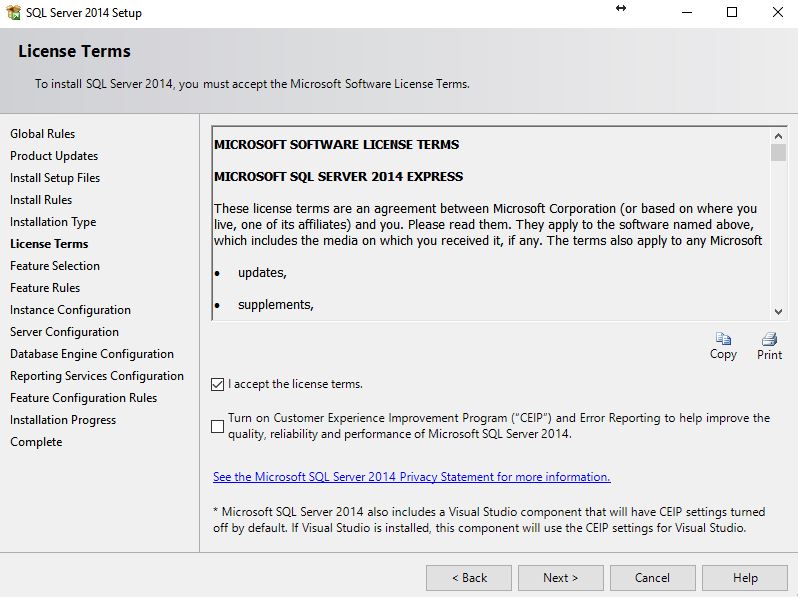Screen dimensions: 798x597
Task: Select the Feature Rules step
Action: coord(45,288)
